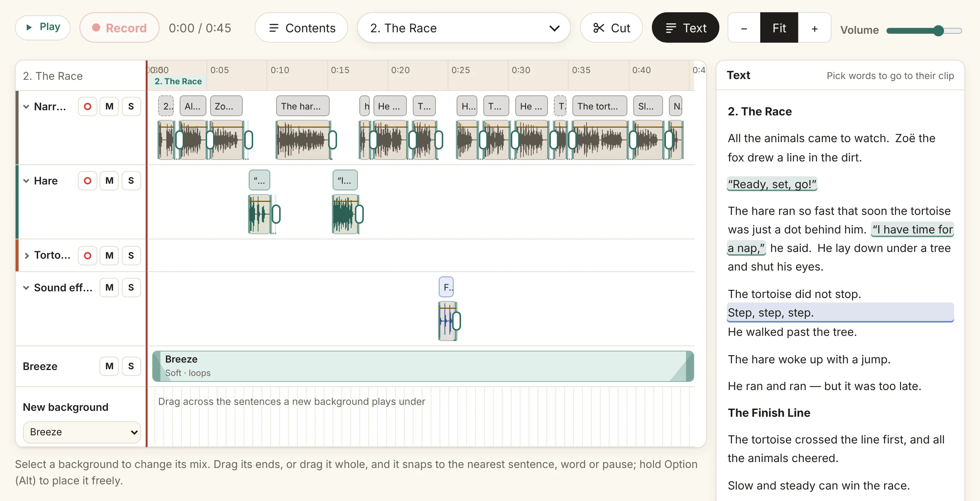Click the heading 'The Finish Line'
Screen dimensions: 980x501
click(769, 412)
